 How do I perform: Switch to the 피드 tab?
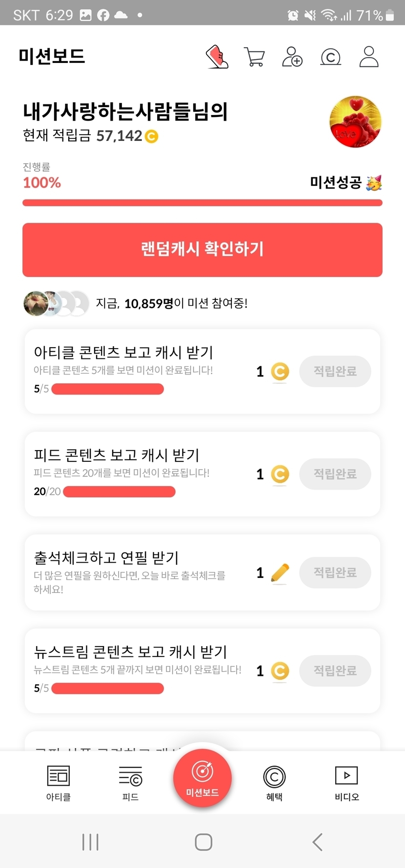(130, 783)
